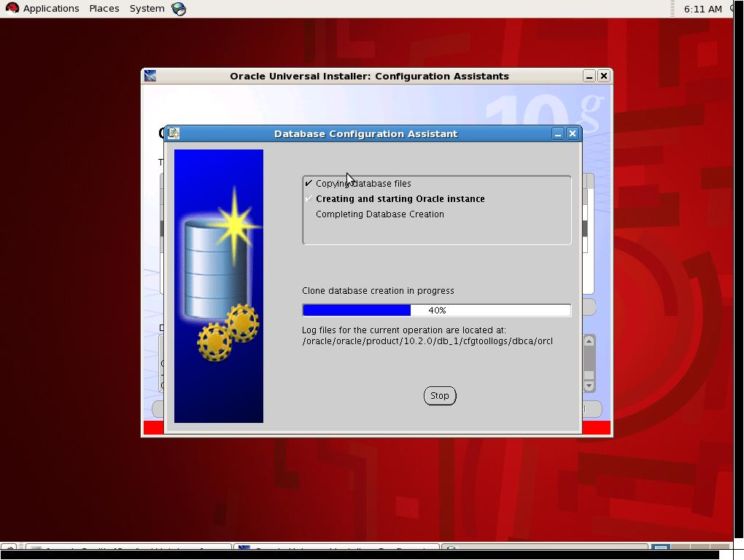Click the log file path text

(x=427, y=341)
